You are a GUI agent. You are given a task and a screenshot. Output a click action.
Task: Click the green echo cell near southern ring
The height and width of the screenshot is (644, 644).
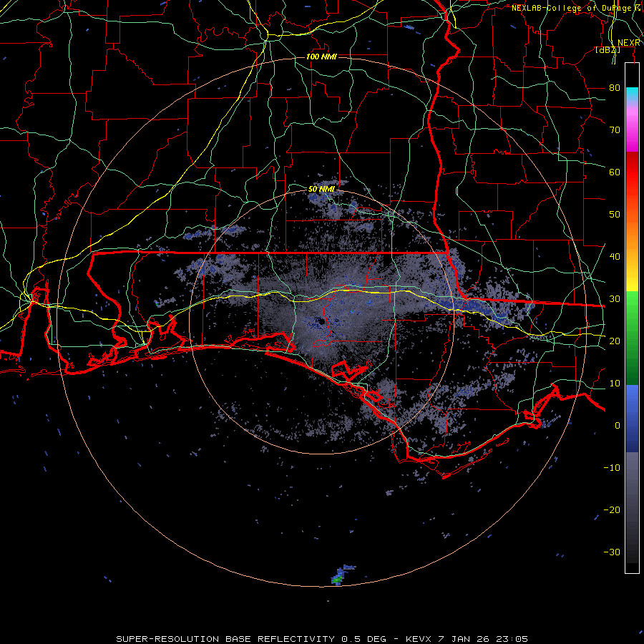(338, 578)
